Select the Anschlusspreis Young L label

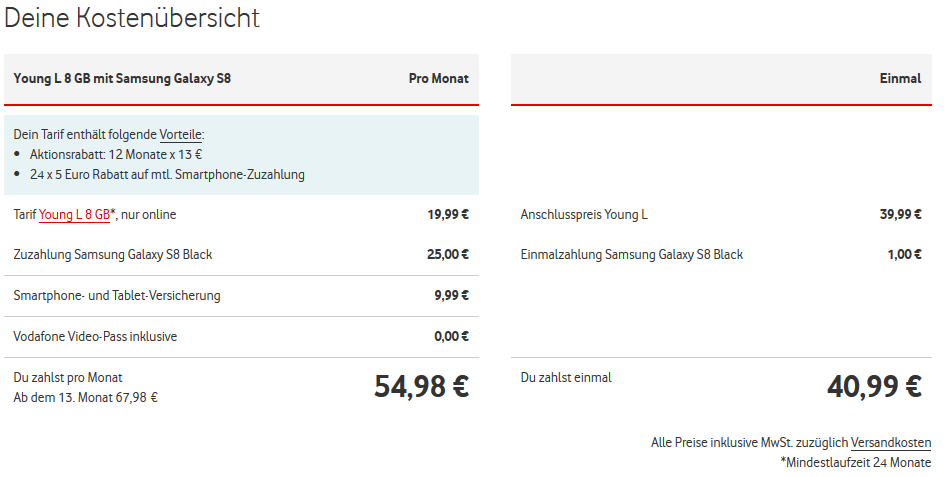(x=584, y=214)
